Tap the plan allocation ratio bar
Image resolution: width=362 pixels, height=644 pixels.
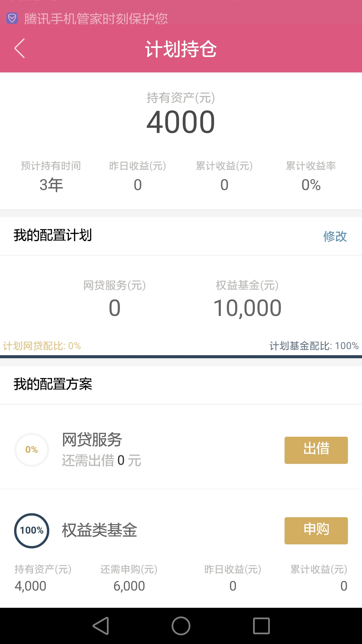(181, 357)
